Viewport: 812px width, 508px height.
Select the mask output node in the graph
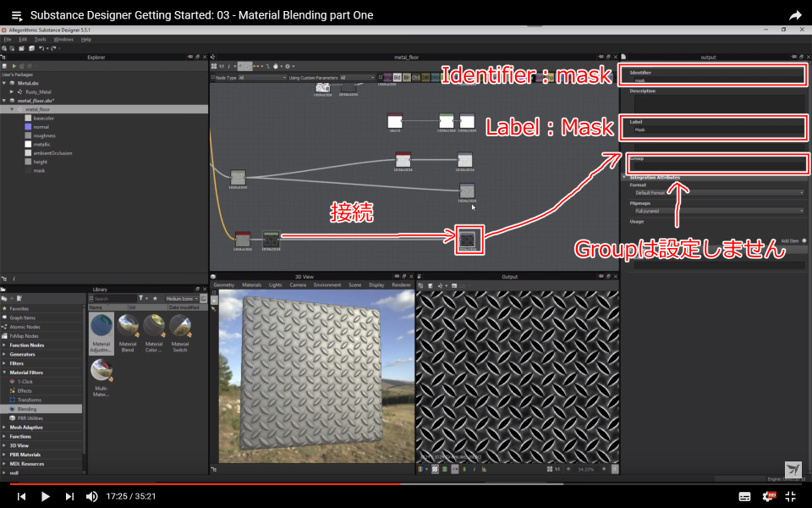[x=467, y=239]
